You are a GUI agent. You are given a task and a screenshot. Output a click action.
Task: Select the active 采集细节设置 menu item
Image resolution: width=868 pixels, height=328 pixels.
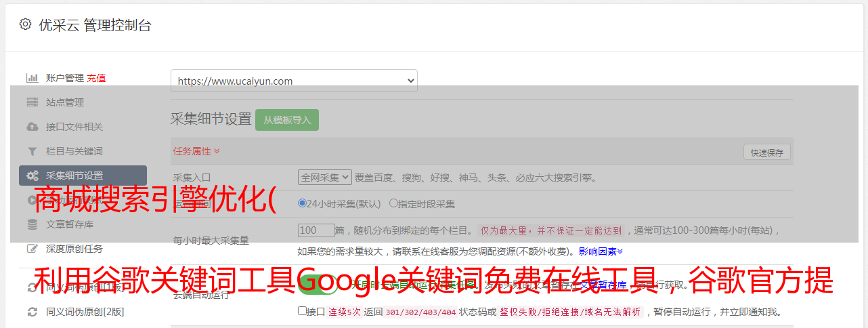click(83, 176)
